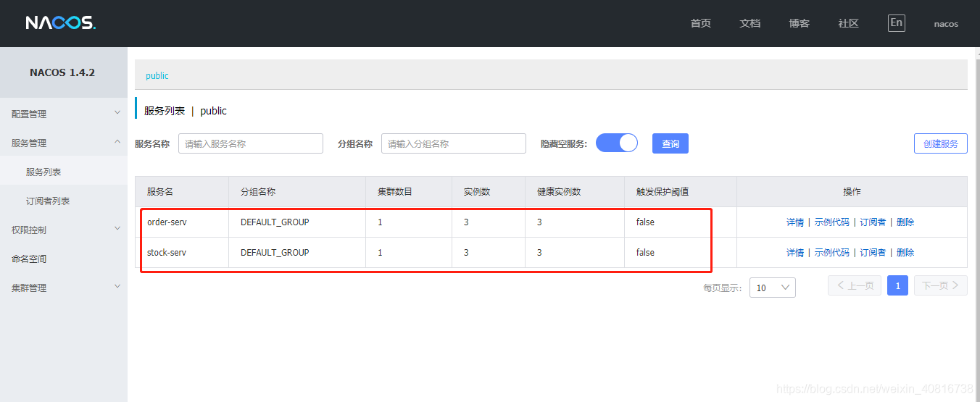The width and height of the screenshot is (980, 402).
Task: Open 首页 in top navigation
Action: tap(701, 23)
